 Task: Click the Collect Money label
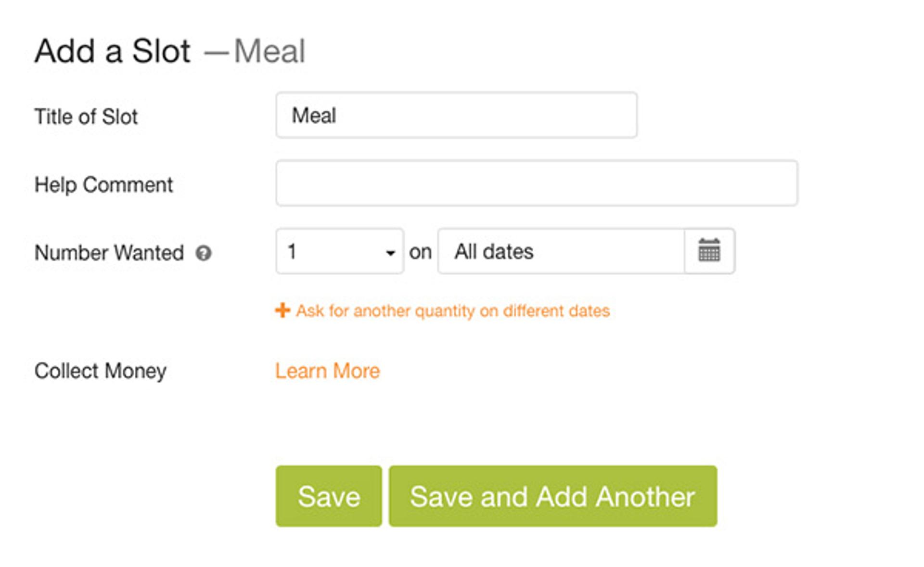[x=101, y=371]
